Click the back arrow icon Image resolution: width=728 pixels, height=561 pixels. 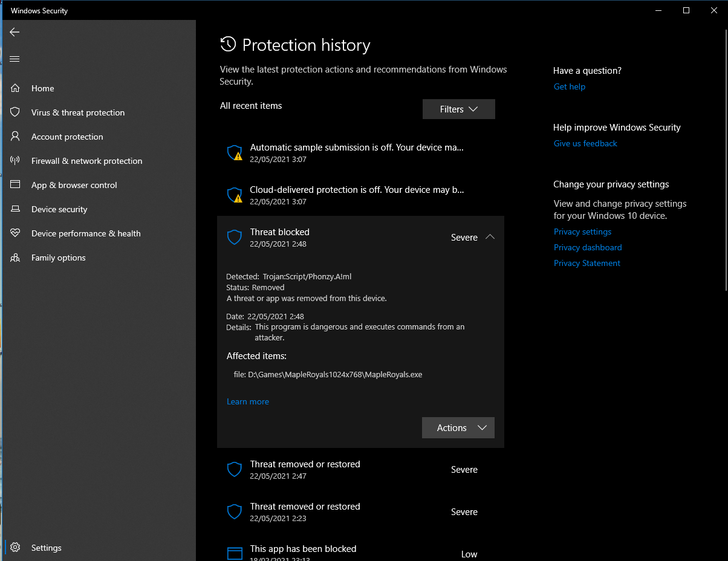tap(15, 32)
